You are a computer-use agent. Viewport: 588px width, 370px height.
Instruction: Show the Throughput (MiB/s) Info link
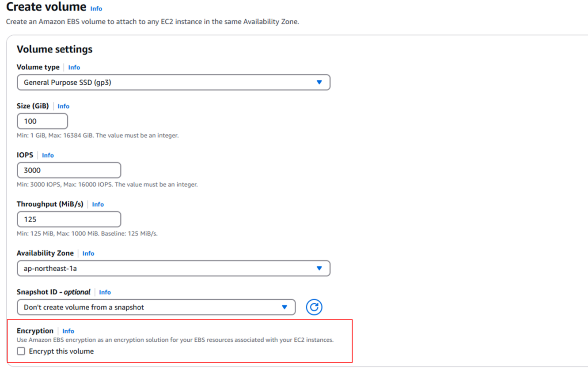(x=98, y=204)
